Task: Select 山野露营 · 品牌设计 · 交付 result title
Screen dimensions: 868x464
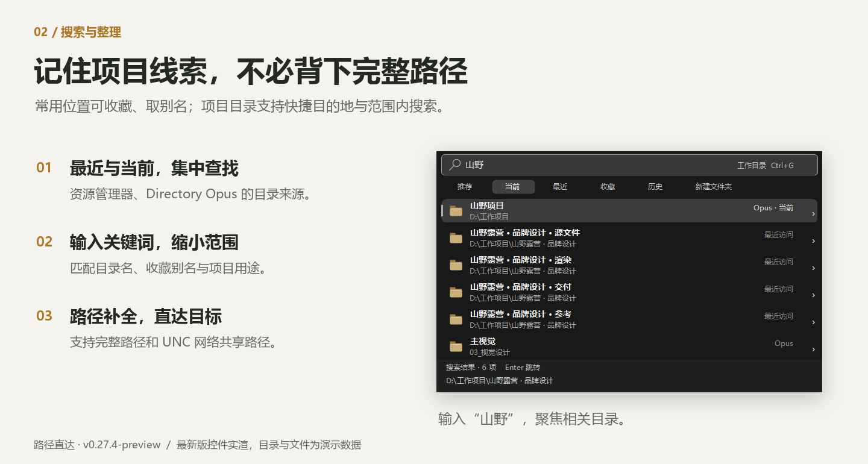Action: 521,287
